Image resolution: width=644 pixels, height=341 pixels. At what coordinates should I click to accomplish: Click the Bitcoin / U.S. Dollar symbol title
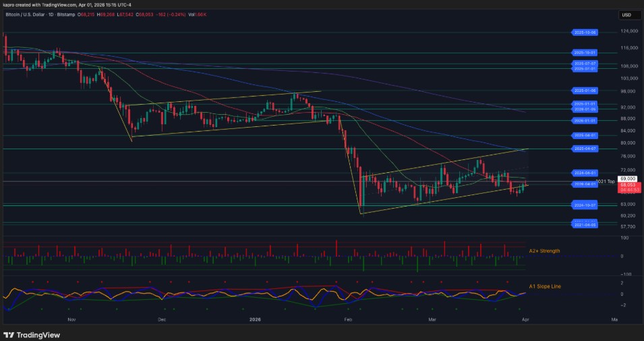point(24,14)
